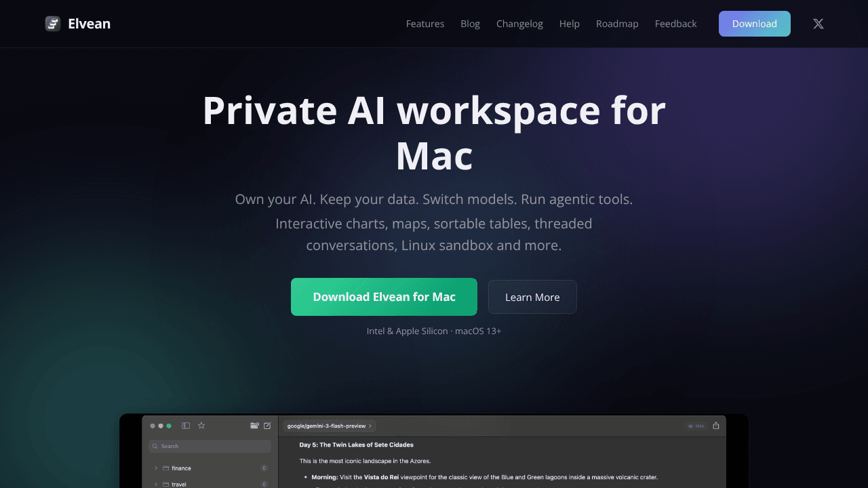Select the travel folder label
This screenshot has width=868, height=488.
[179, 485]
